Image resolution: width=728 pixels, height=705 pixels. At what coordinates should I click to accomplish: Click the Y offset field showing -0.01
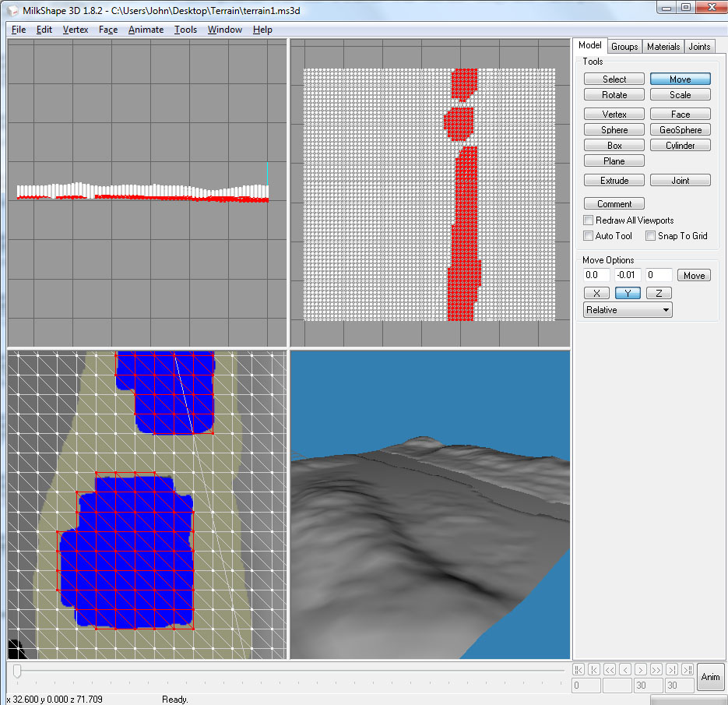point(628,275)
